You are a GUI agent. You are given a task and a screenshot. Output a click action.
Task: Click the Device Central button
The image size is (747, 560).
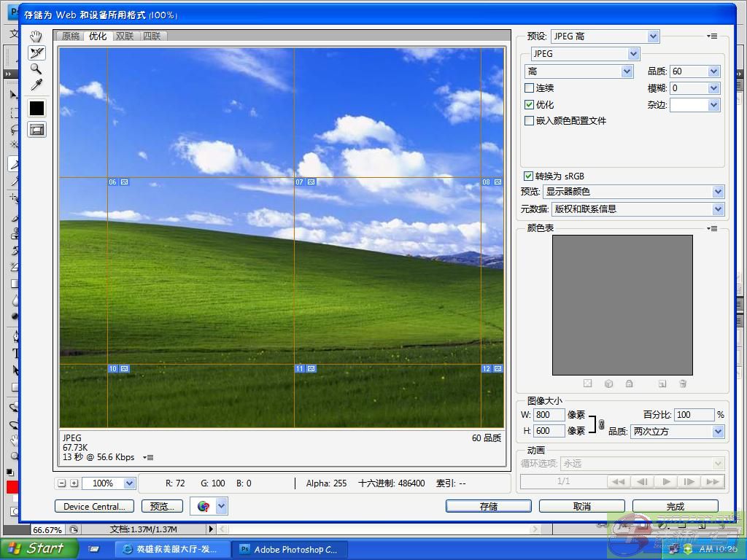pyautogui.click(x=94, y=506)
